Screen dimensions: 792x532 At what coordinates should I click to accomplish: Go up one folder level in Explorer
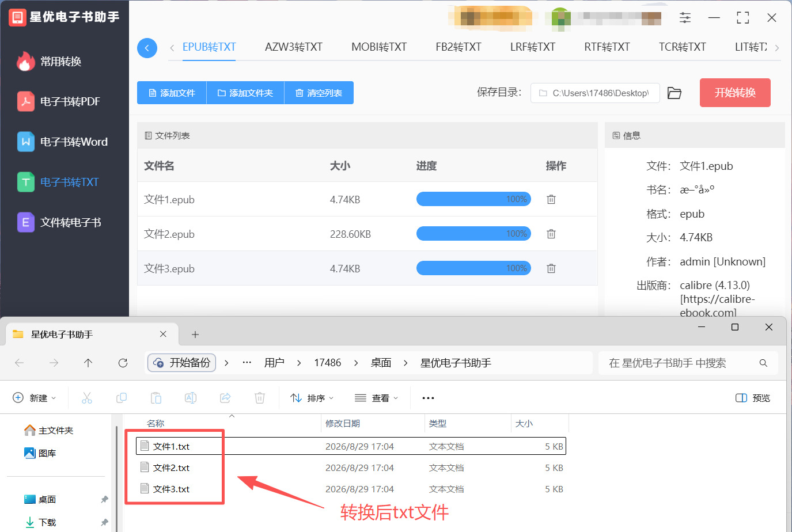click(88, 363)
